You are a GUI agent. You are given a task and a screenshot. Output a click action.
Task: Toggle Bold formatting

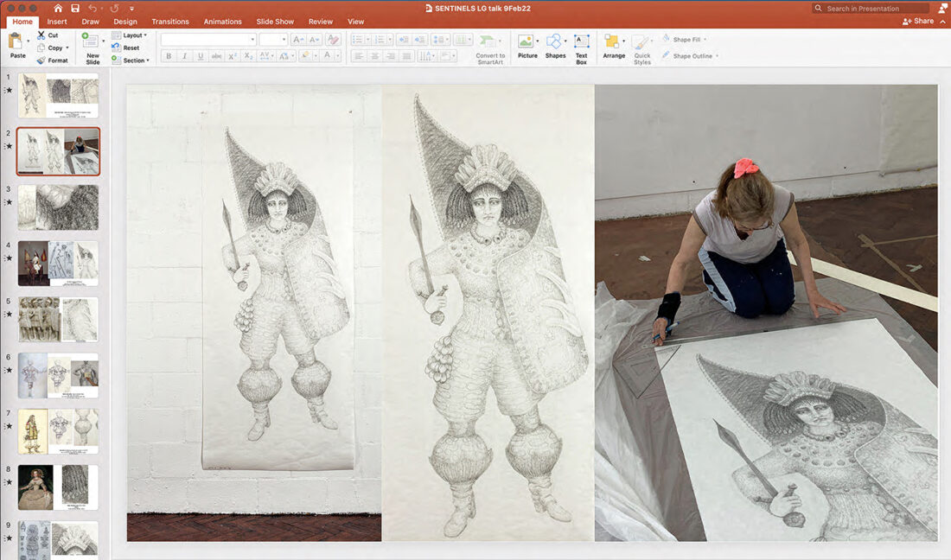coord(169,56)
